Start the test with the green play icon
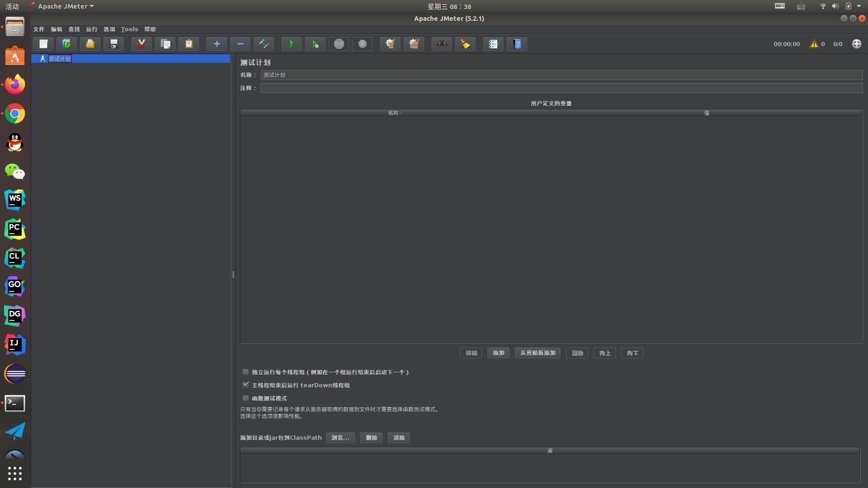868x488 pixels. coord(292,44)
